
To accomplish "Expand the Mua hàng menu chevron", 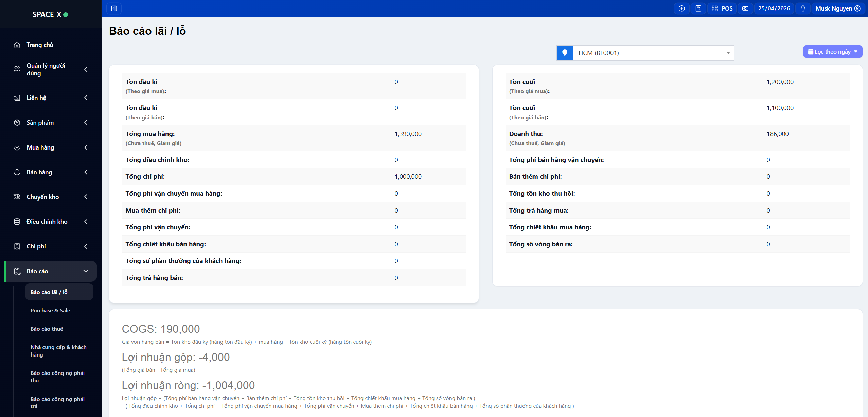I will coord(86,147).
